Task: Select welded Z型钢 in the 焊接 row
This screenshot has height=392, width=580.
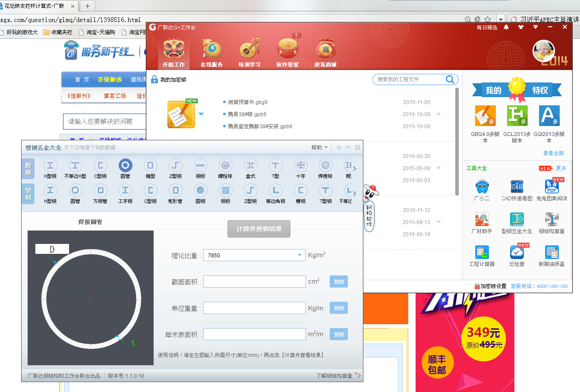Action: (175, 165)
